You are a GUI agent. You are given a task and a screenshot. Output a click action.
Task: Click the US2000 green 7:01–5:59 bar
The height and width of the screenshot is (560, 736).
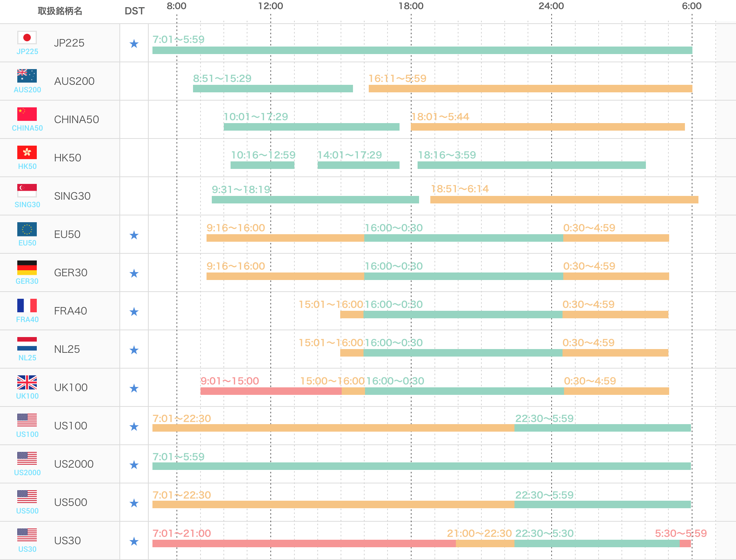422,466
